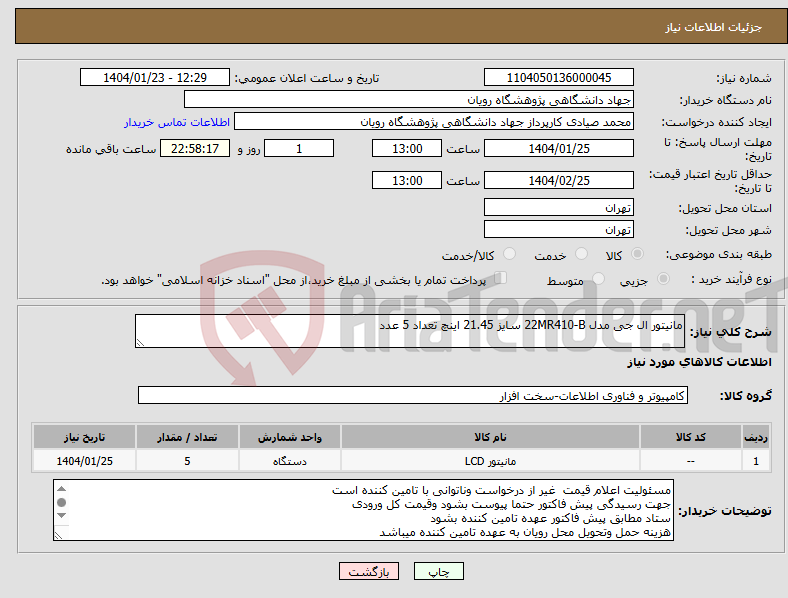Open the اطلاعات تماس خریدار link
Image resolution: width=788 pixels, height=598 pixels.
177,122
